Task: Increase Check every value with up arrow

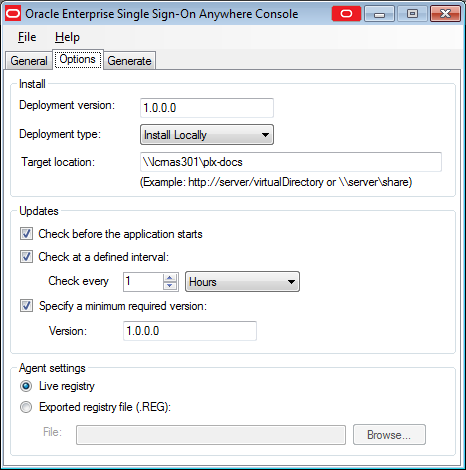Action: 170,278
